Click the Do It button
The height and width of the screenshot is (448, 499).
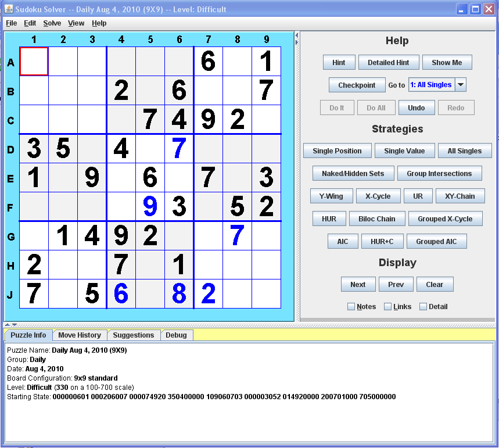click(337, 107)
